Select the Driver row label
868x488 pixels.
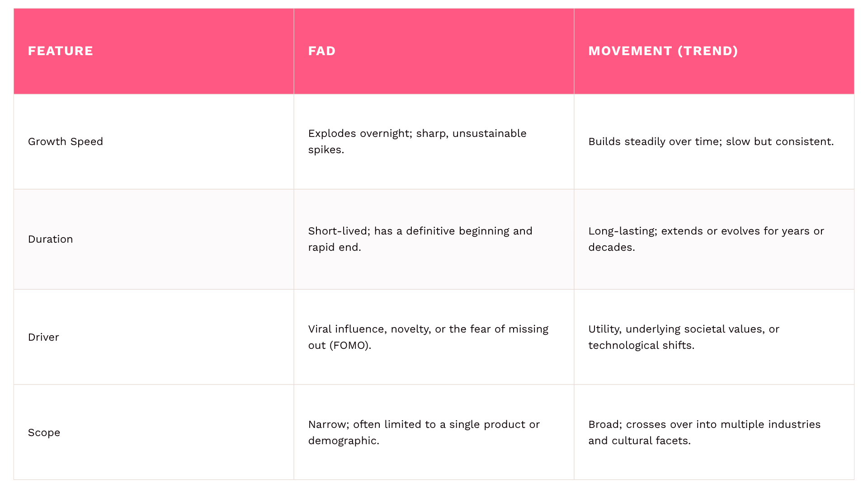(x=43, y=338)
